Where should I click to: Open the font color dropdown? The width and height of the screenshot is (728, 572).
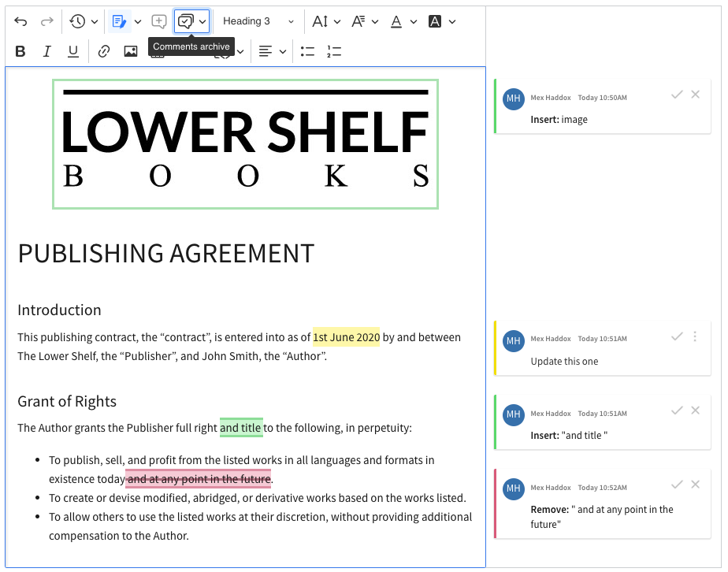tap(403, 21)
